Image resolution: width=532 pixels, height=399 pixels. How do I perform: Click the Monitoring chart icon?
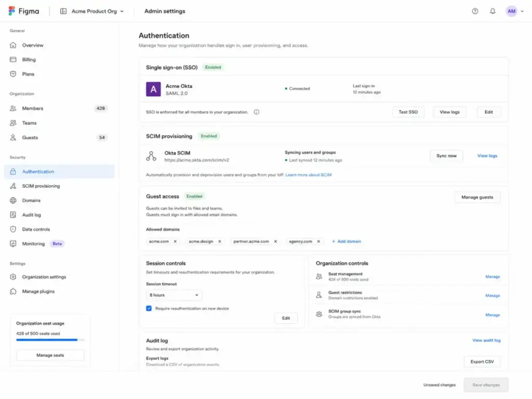coord(13,244)
